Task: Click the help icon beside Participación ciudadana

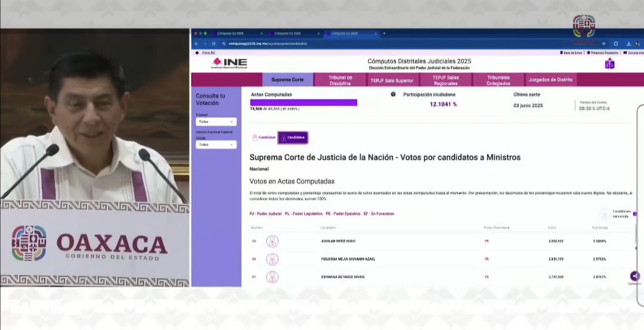Action: (x=393, y=94)
